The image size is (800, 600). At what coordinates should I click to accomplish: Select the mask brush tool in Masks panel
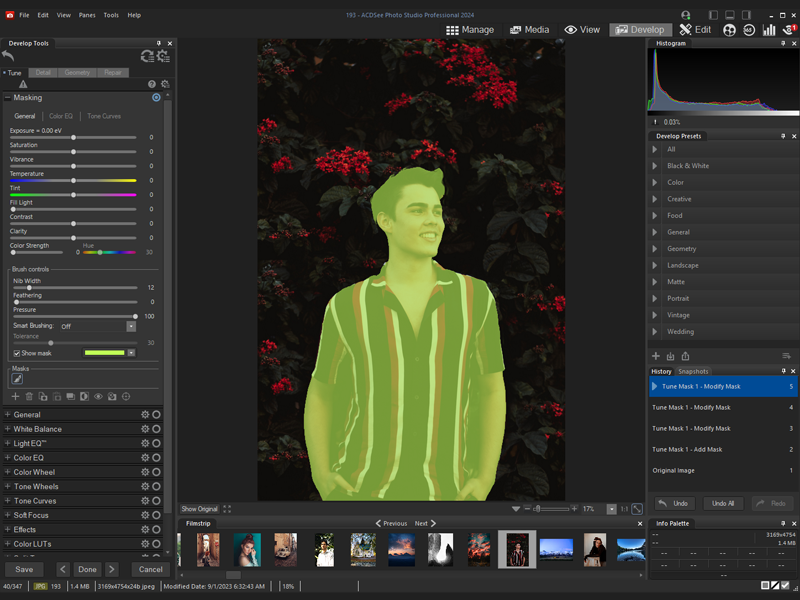(x=16, y=378)
